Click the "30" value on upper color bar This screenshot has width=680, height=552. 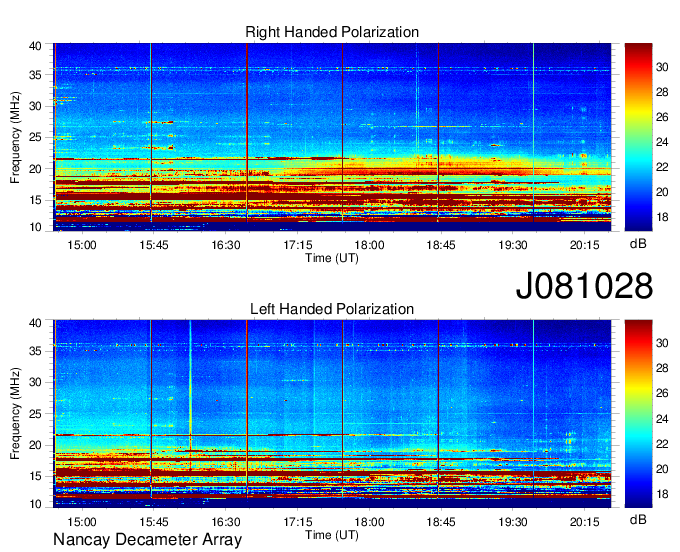point(662,67)
